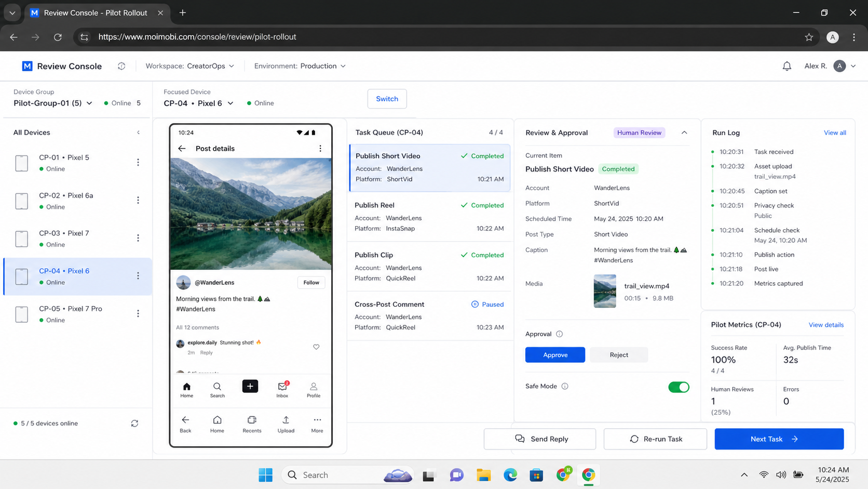The width and height of the screenshot is (868, 489).
Task: Open Post details overflow menu
Action: [320, 149]
